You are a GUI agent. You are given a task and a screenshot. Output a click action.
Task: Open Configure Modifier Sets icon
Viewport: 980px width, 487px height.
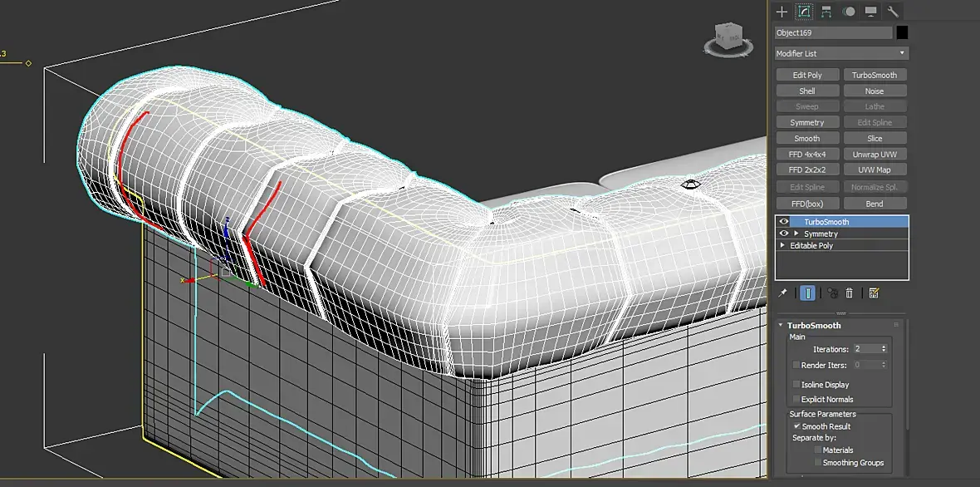[x=874, y=293]
